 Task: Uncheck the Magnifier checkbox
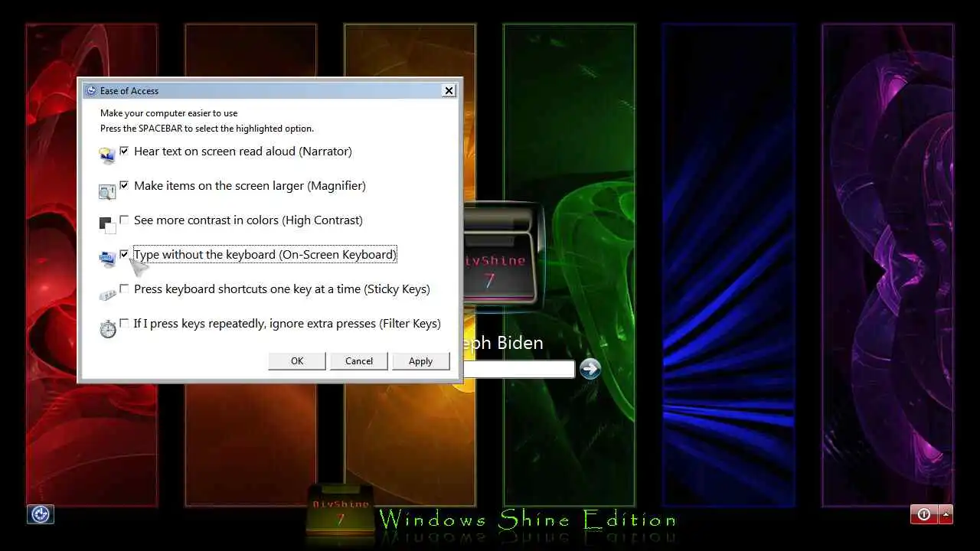click(124, 185)
